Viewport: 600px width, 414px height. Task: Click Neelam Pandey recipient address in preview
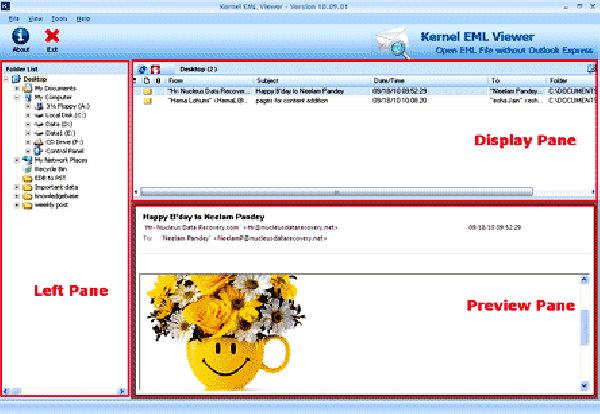click(244, 238)
